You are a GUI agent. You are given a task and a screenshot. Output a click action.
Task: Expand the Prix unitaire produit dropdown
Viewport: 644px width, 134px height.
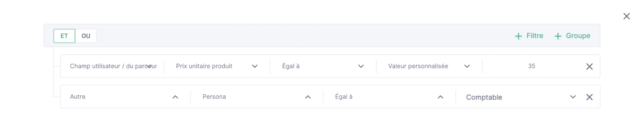[x=217, y=66]
